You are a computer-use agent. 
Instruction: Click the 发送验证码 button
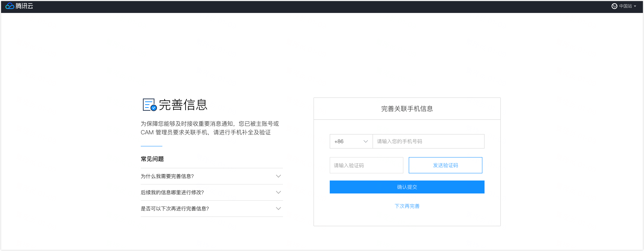click(x=445, y=165)
